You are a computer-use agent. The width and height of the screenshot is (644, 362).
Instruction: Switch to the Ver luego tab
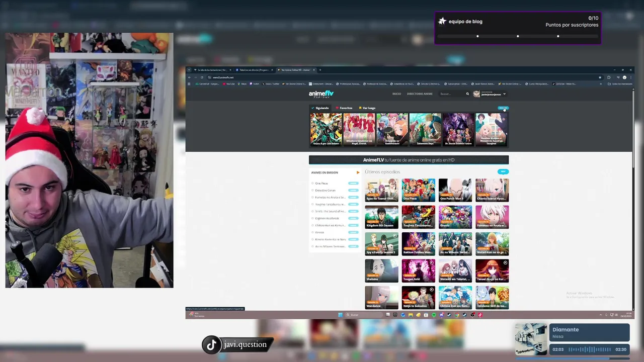[367, 108]
